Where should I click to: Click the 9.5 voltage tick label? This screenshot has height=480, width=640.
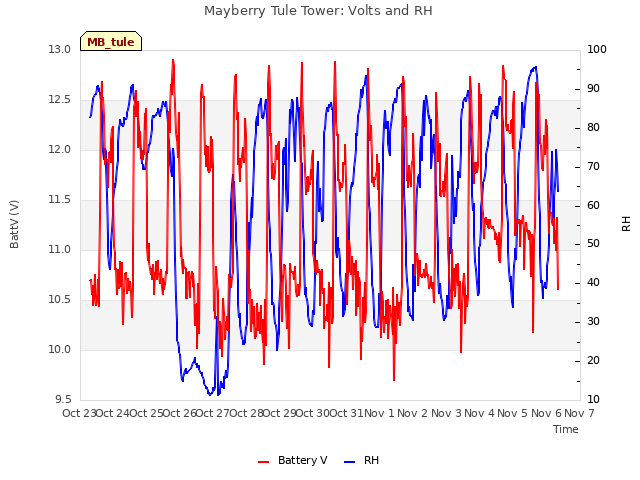pyautogui.click(x=63, y=400)
